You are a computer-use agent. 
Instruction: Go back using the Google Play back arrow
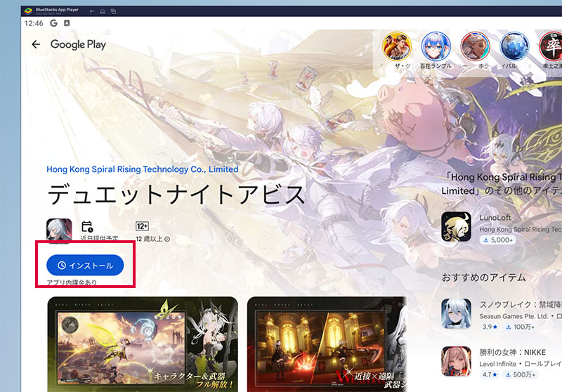(36, 44)
